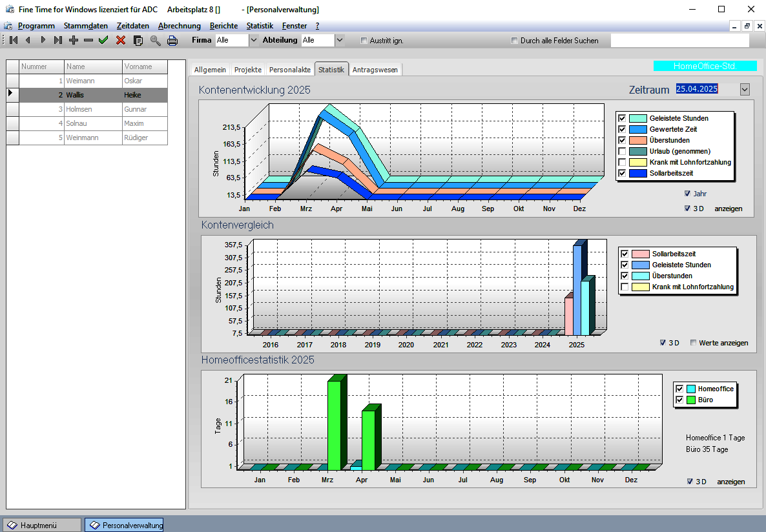Delete record with minus icon
This screenshot has width=766, height=532.
coord(88,40)
